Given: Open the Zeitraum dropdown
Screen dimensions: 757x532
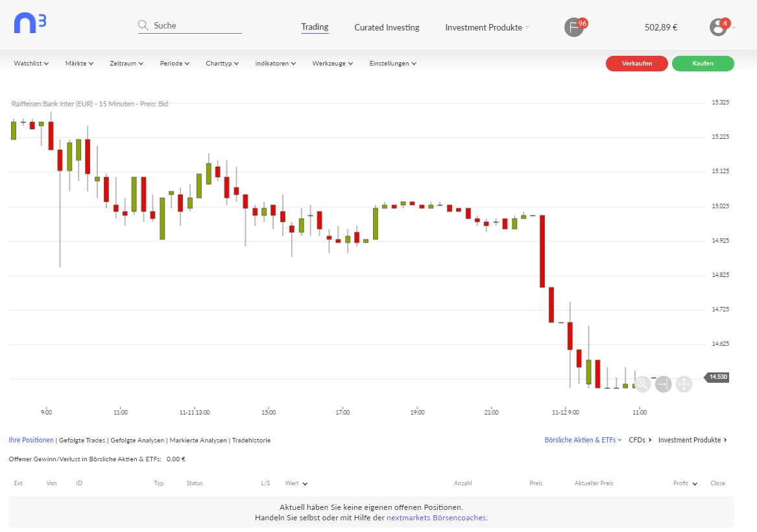Looking at the screenshot, I should 126,63.
